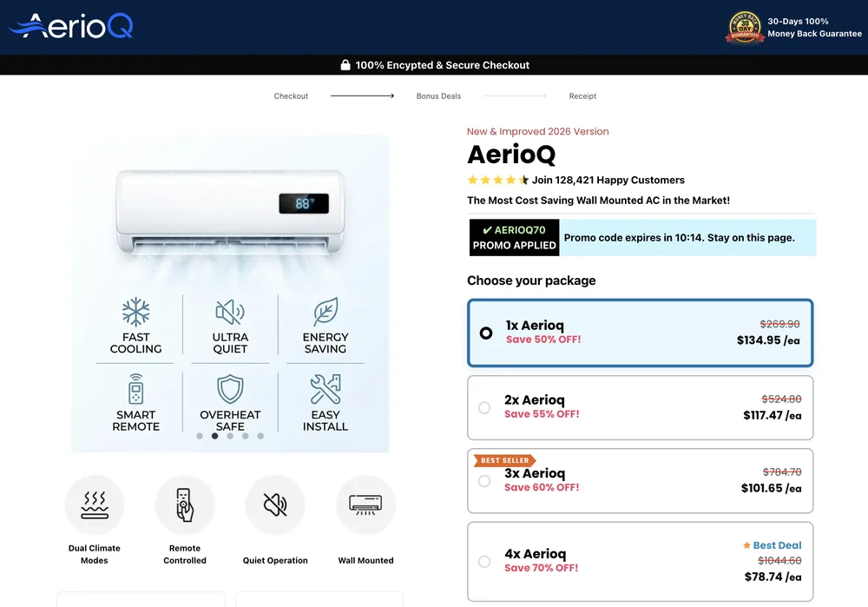This screenshot has height=607, width=868.
Task: Click the active second carousel dot
Action: coord(214,436)
